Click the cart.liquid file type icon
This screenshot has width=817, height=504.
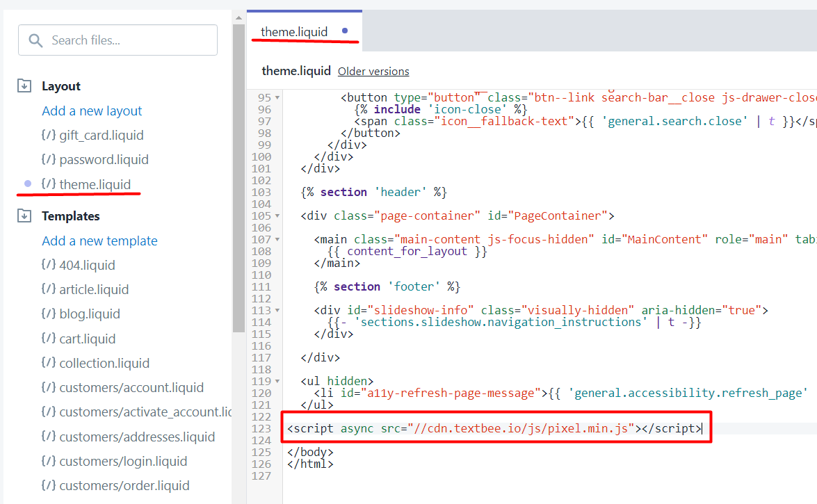tap(49, 339)
